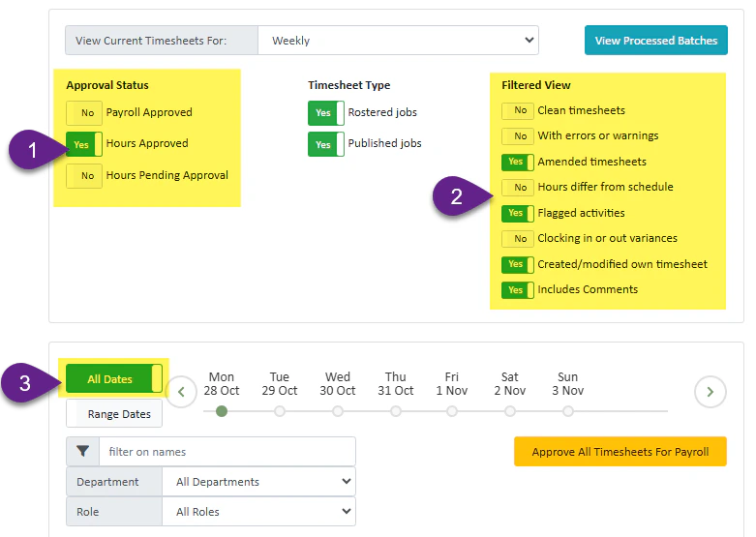The height and width of the screenshot is (537, 756).
Task: Toggle the Clean timesheets filter
Action: (517, 110)
